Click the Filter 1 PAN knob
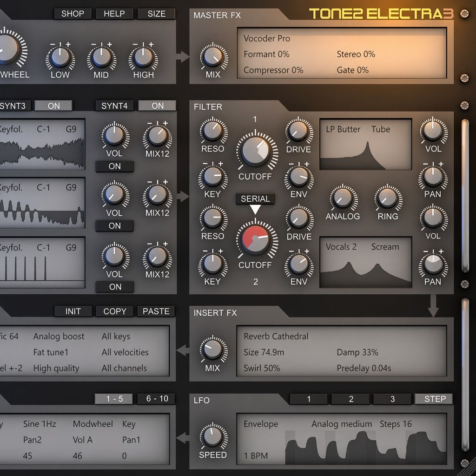This screenshot has width=476, height=476. [433, 177]
